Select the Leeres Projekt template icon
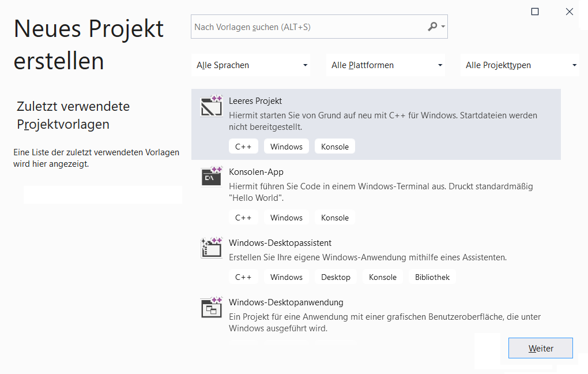Viewport: 588px width, 374px height. click(x=211, y=106)
